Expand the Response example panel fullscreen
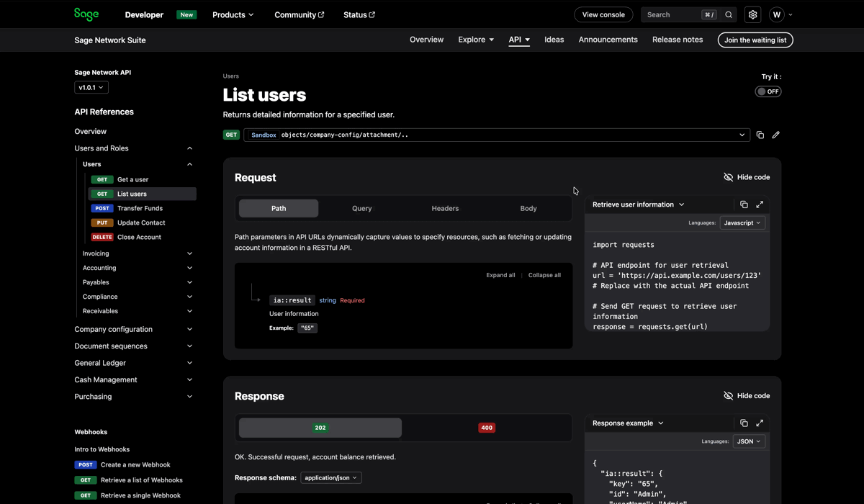The width and height of the screenshot is (864, 504). click(x=760, y=423)
